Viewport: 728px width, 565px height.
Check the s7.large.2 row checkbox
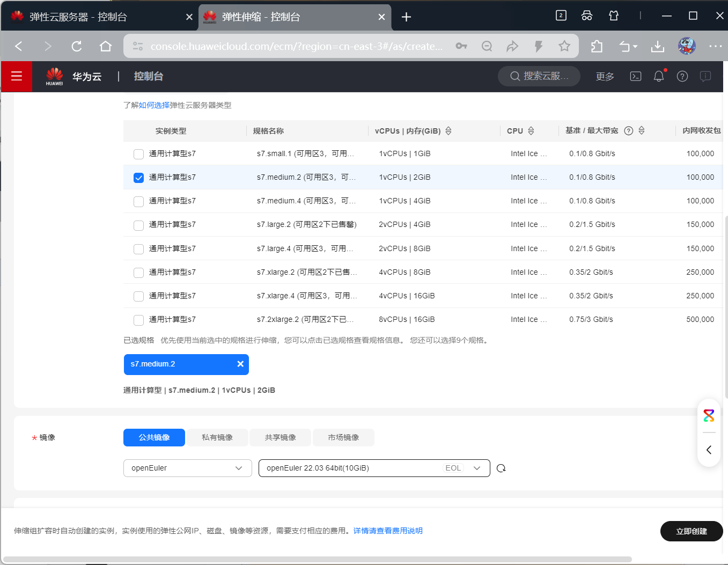tap(138, 225)
